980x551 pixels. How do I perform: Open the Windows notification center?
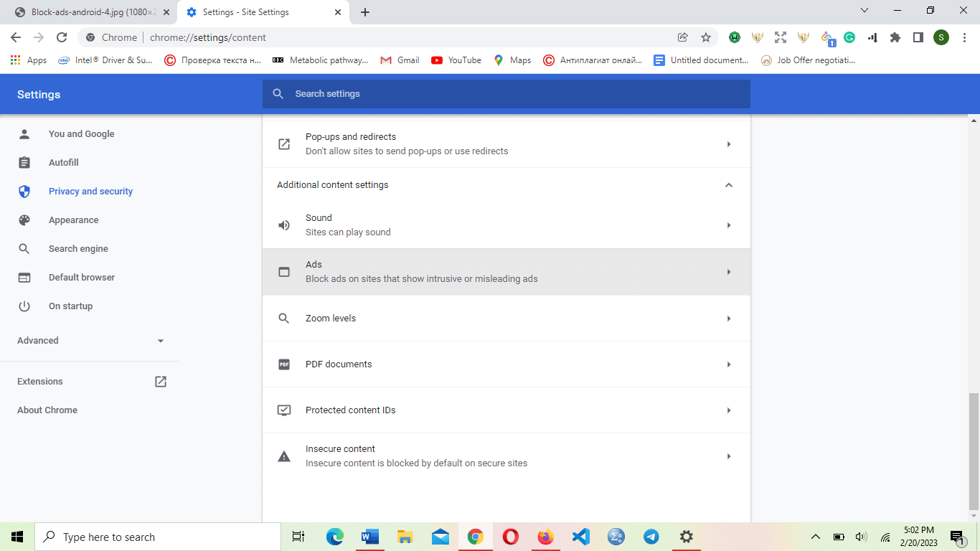(957, 537)
